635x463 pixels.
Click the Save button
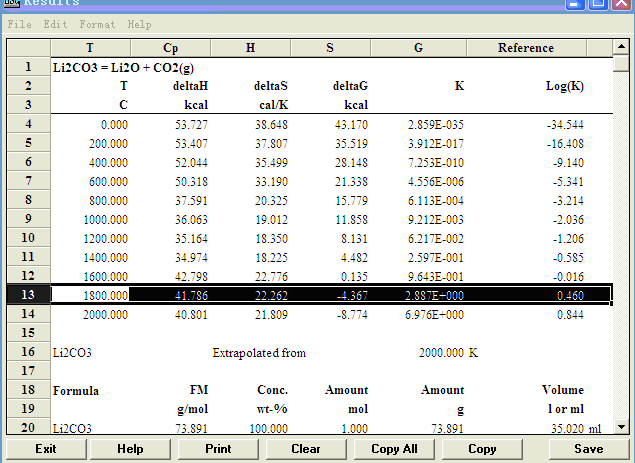[588, 449]
